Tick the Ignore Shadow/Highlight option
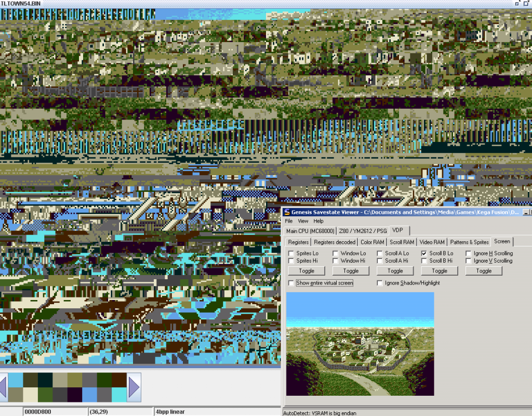This screenshot has height=416, width=532. coord(380,283)
